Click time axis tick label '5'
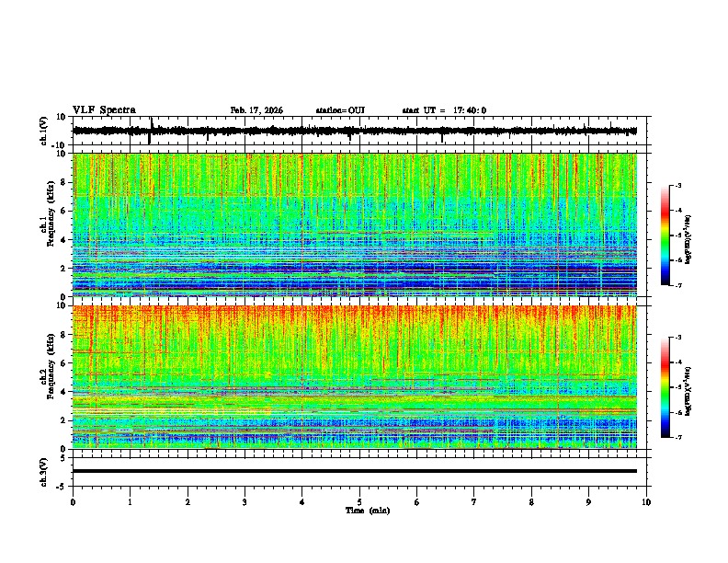 point(359,502)
